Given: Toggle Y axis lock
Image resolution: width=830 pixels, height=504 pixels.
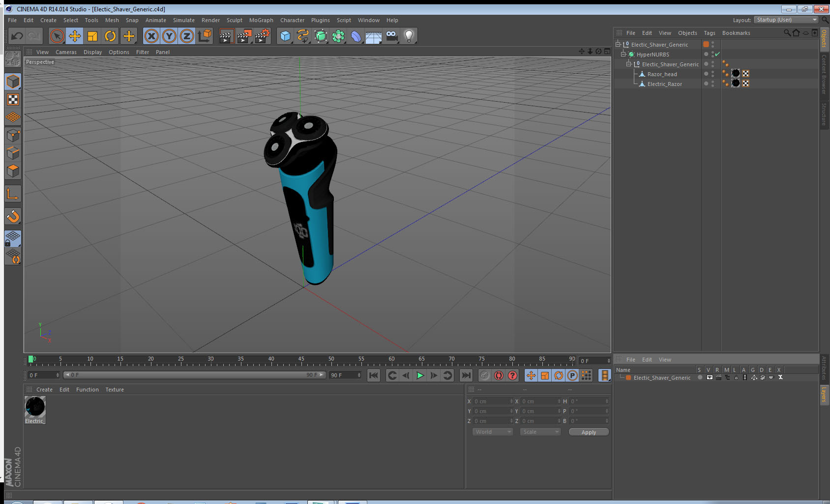Looking at the screenshot, I should tap(169, 36).
